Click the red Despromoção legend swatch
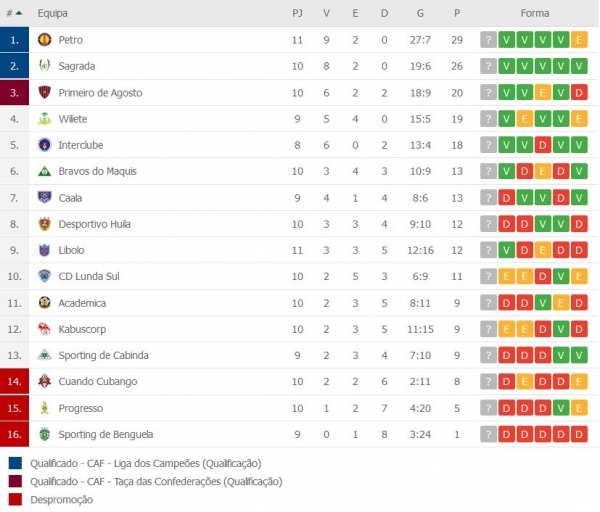This screenshot has height=512, width=600. (x=15, y=499)
